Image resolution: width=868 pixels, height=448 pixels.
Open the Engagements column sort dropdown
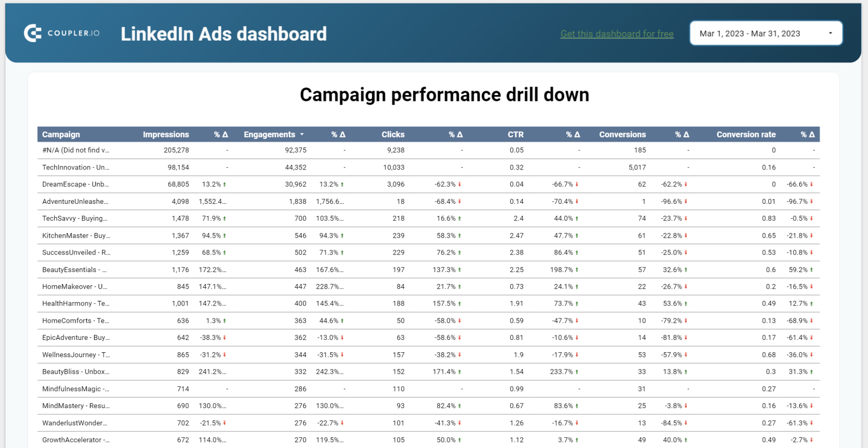[x=302, y=134]
